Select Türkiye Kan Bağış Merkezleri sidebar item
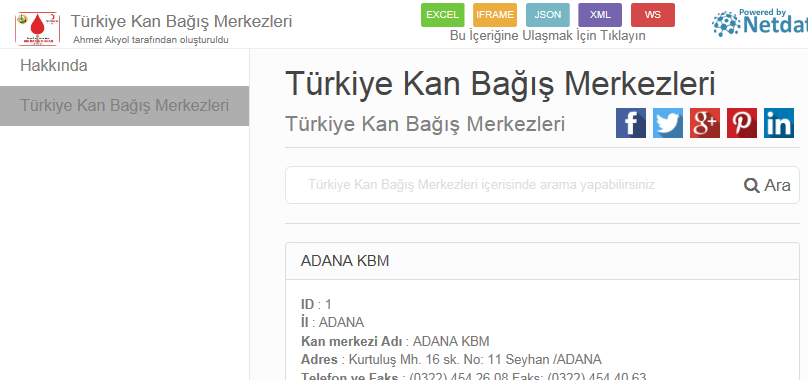Viewport: 808px width, 380px height. tap(124, 106)
